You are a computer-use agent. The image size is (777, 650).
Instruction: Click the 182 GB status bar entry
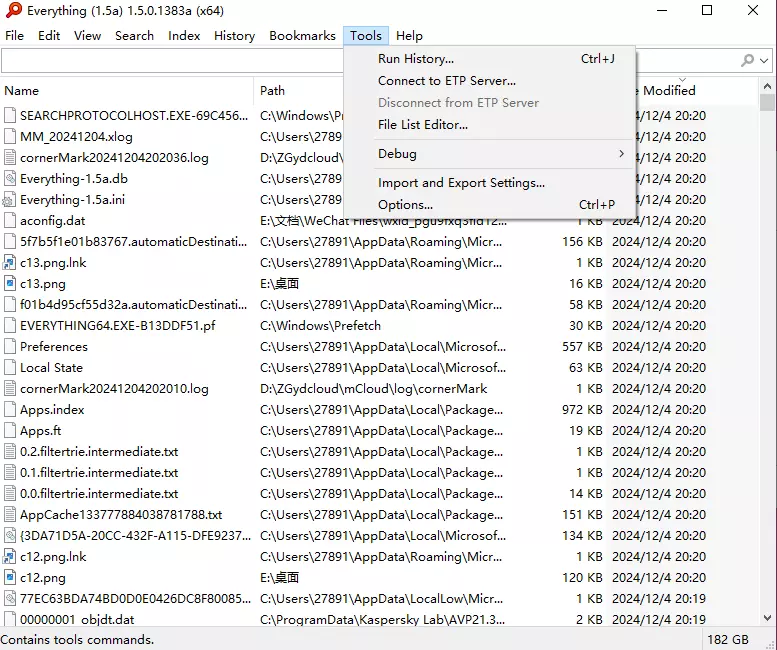(x=728, y=640)
